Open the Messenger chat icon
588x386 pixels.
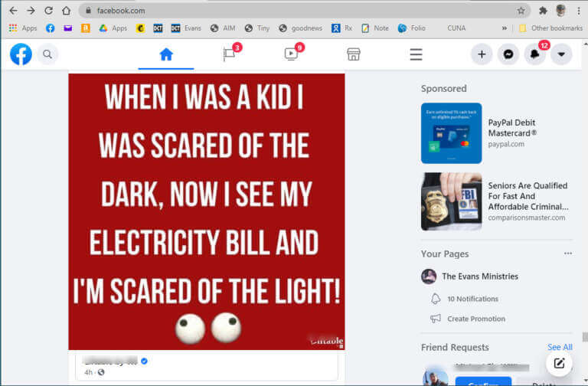[508, 54]
